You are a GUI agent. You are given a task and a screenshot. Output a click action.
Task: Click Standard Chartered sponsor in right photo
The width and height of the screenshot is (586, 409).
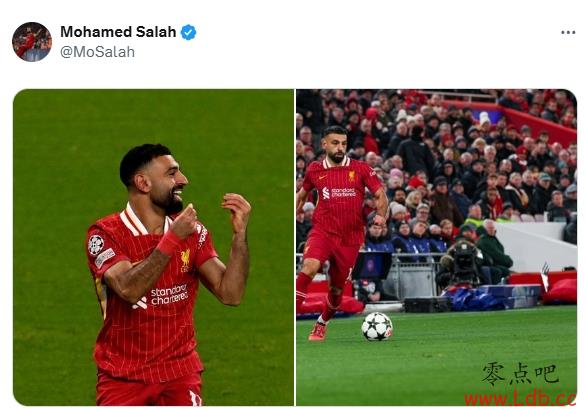[x=339, y=193]
